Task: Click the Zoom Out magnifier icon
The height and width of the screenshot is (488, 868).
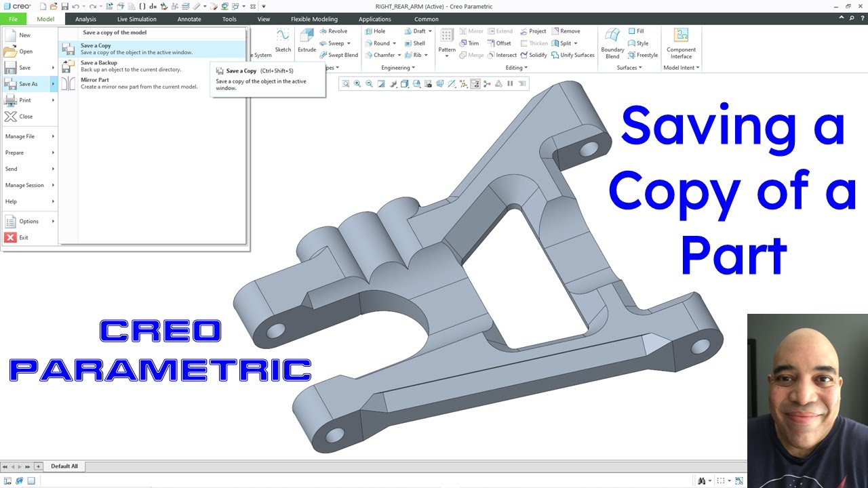Action: (369, 84)
